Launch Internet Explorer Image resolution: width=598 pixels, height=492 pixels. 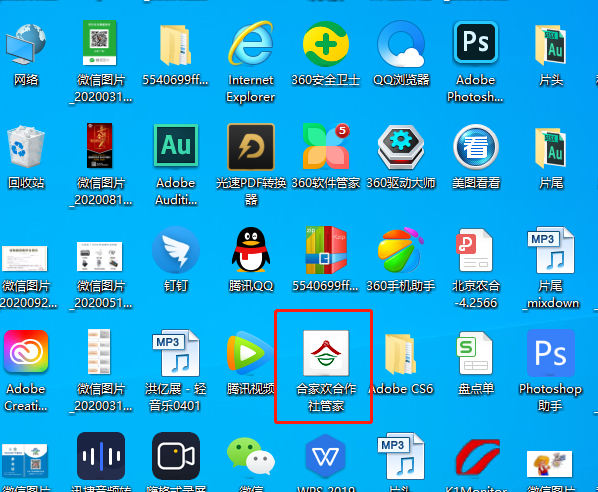click(251, 43)
